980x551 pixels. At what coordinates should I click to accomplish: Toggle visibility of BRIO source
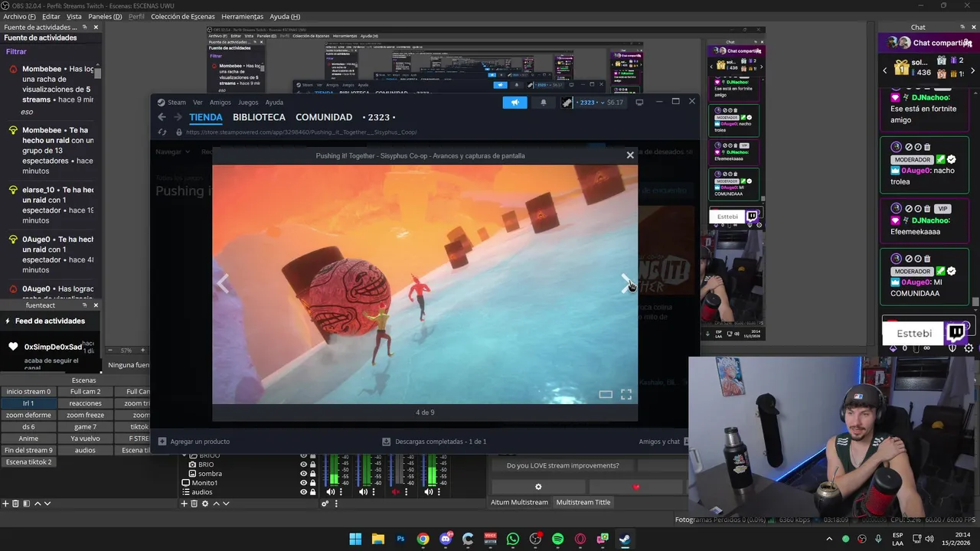[x=303, y=465]
